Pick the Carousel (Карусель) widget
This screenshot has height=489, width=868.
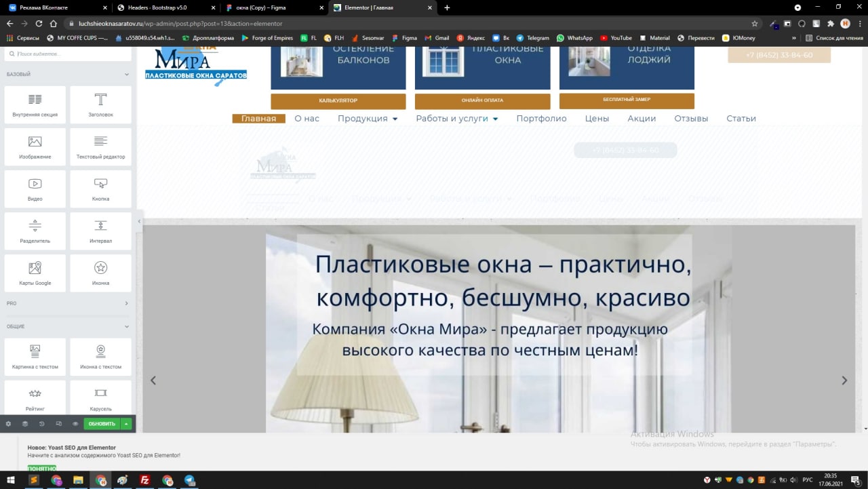(100, 397)
